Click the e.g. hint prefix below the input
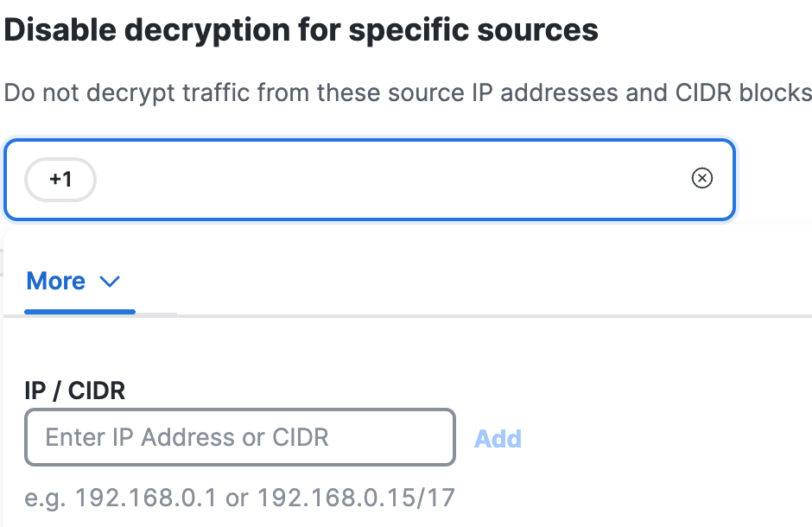Screen dimensions: 812x527 45,498
